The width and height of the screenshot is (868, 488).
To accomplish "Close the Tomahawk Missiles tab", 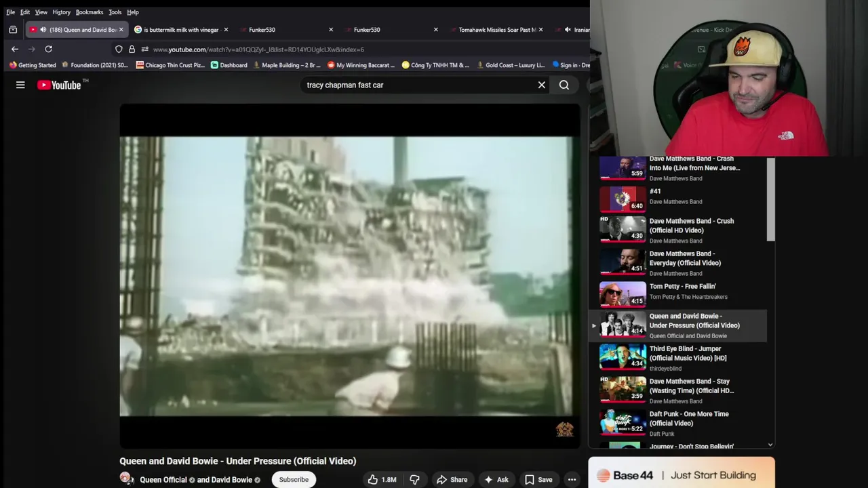I will 540,30.
